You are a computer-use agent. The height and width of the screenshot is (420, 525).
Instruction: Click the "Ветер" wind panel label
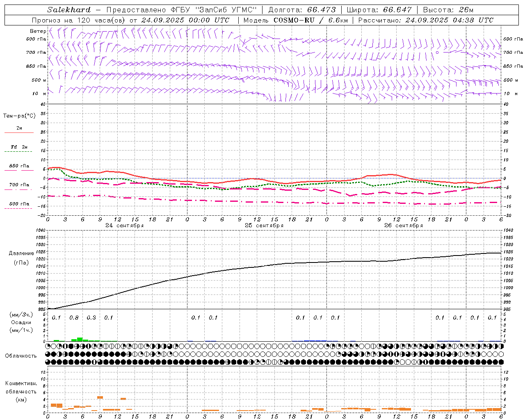[x=38, y=31]
